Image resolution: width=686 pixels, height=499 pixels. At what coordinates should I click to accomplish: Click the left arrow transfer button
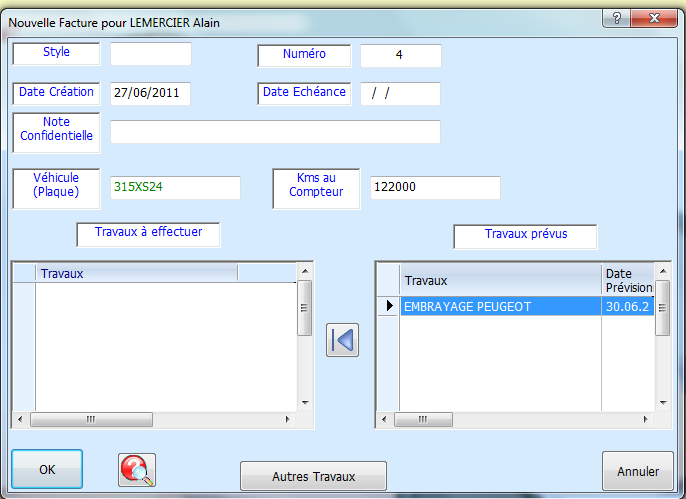coord(342,340)
